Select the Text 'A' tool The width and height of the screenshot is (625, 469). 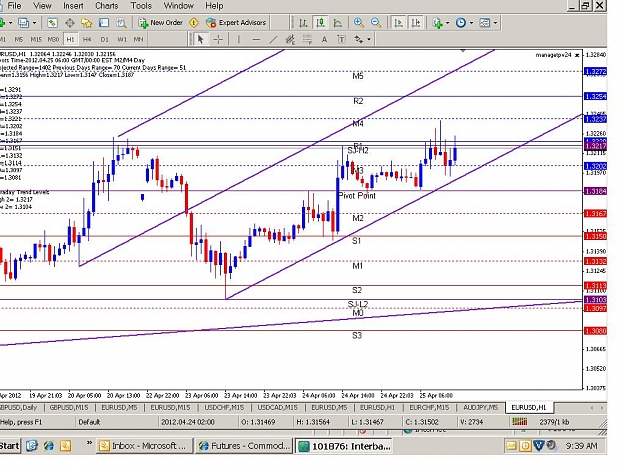pos(324,39)
